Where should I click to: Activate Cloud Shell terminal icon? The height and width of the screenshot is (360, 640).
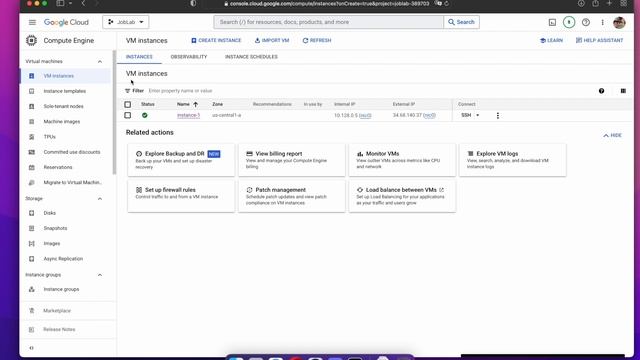coord(552,22)
